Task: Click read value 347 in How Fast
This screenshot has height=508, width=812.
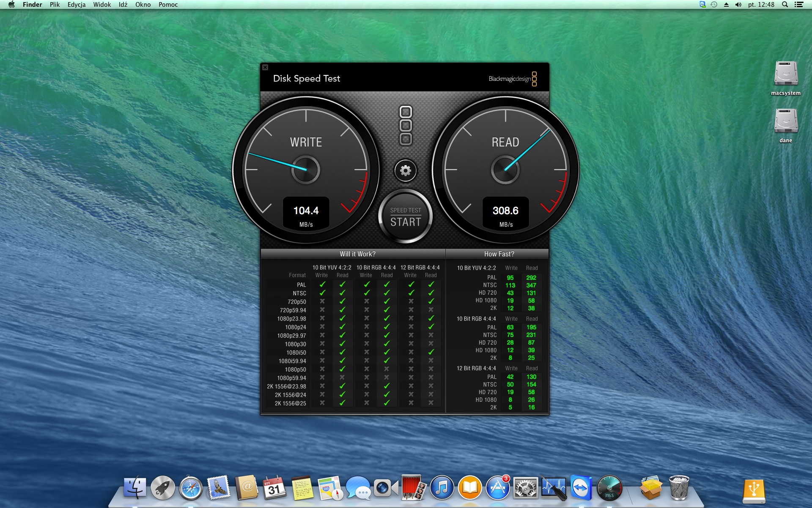Action: click(x=531, y=285)
